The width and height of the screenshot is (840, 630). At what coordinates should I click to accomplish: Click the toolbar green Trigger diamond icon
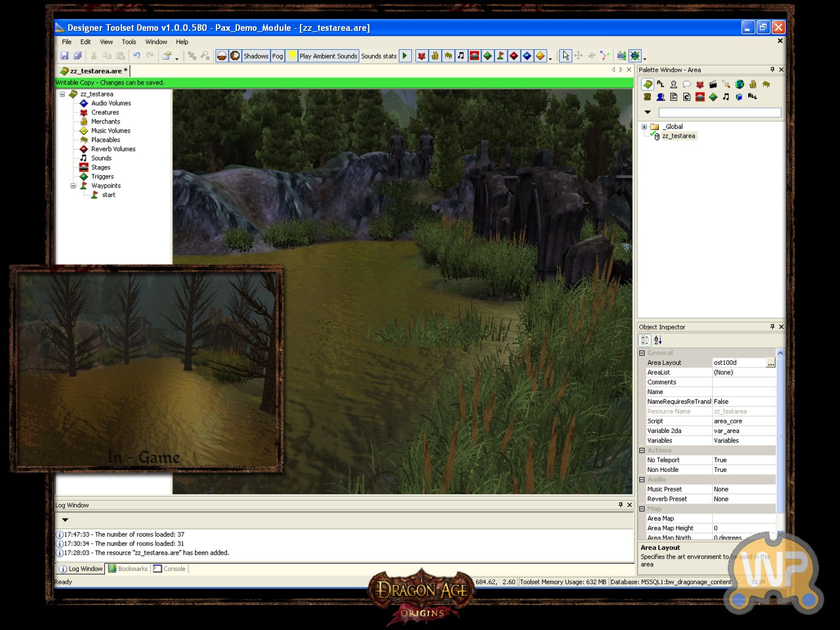tap(488, 56)
